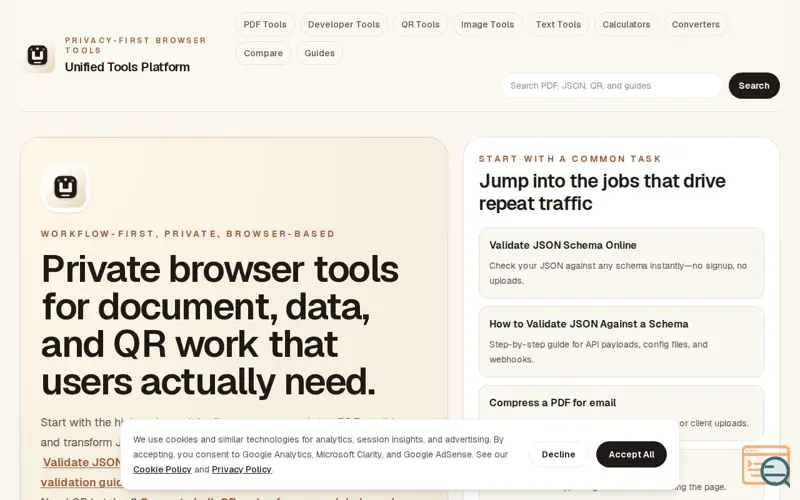Open Text Tools navigation item
The height and width of the screenshot is (500, 800).
coord(558,24)
